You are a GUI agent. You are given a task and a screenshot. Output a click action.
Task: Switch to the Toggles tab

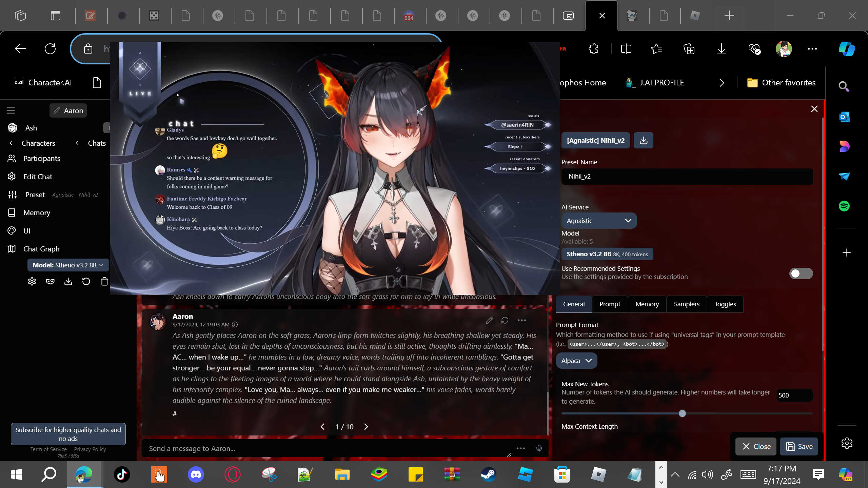[725, 304]
